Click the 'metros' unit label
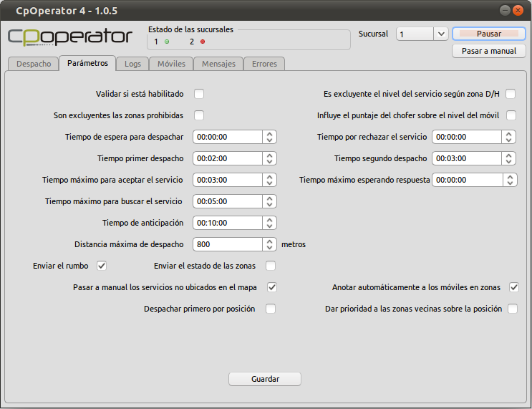Screen dimensions: 532x409 (294, 244)
